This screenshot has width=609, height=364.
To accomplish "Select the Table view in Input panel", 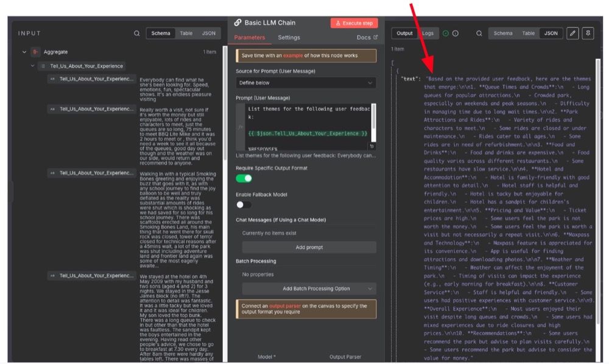I will click(186, 33).
